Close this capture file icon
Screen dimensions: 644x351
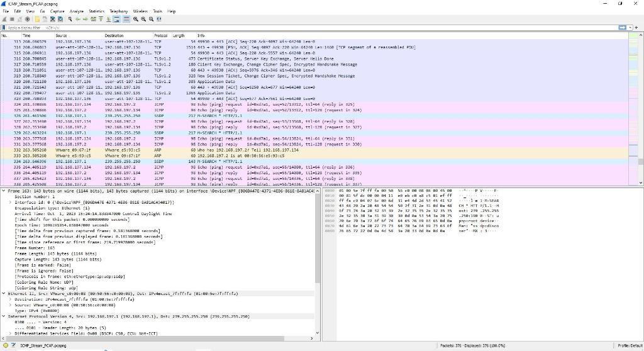[53, 19]
